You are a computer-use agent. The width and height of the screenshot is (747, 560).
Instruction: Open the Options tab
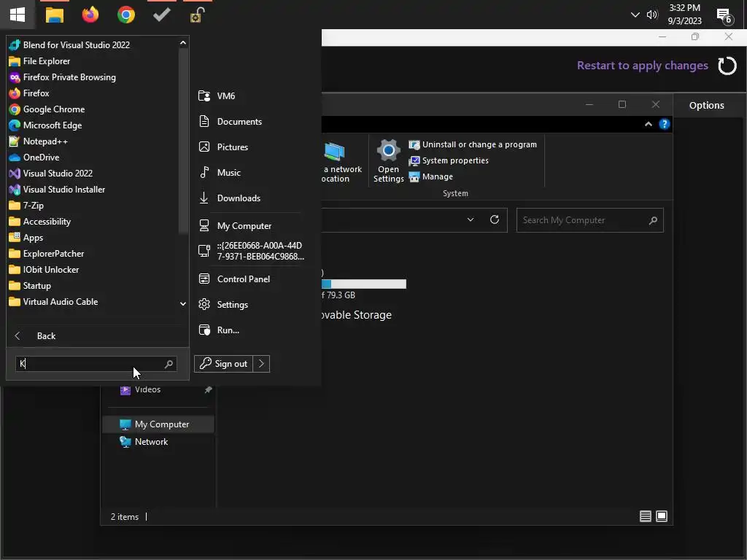(x=706, y=105)
